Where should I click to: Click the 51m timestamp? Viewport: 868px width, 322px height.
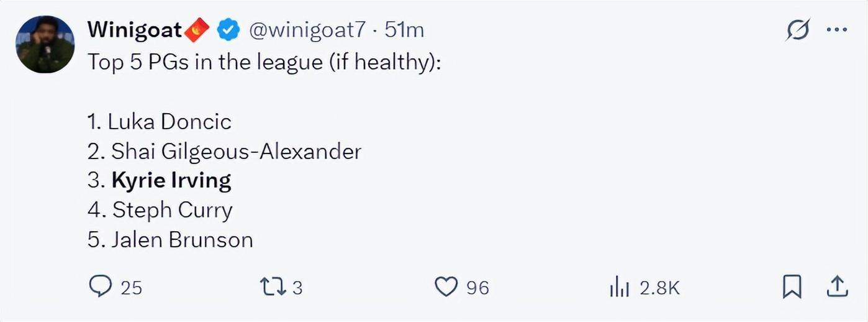404,30
